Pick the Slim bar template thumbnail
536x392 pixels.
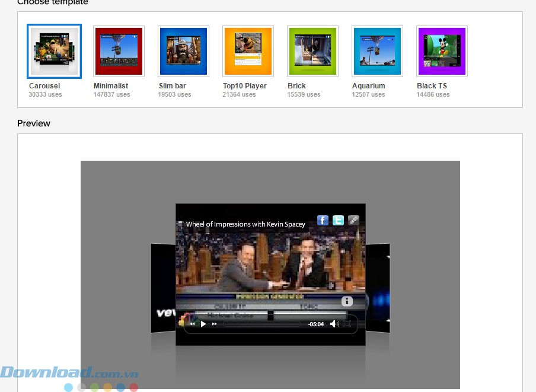click(183, 52)
